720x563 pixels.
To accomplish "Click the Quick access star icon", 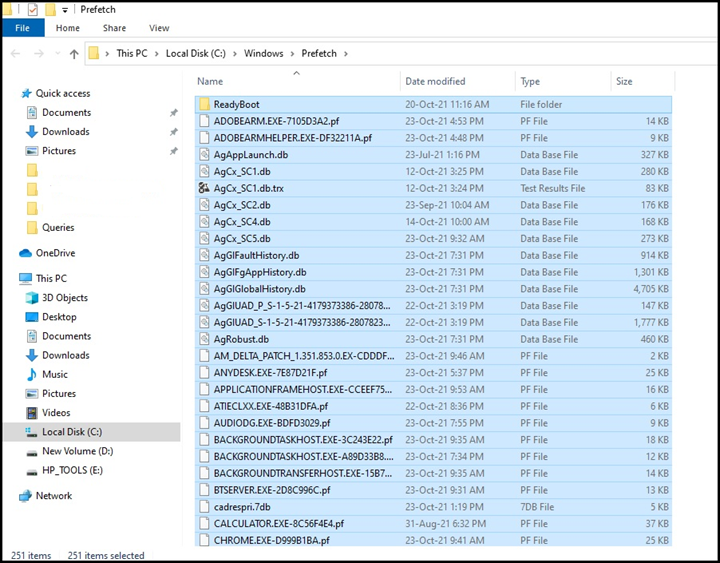I will pyautogui.click(x=26, y=94).
